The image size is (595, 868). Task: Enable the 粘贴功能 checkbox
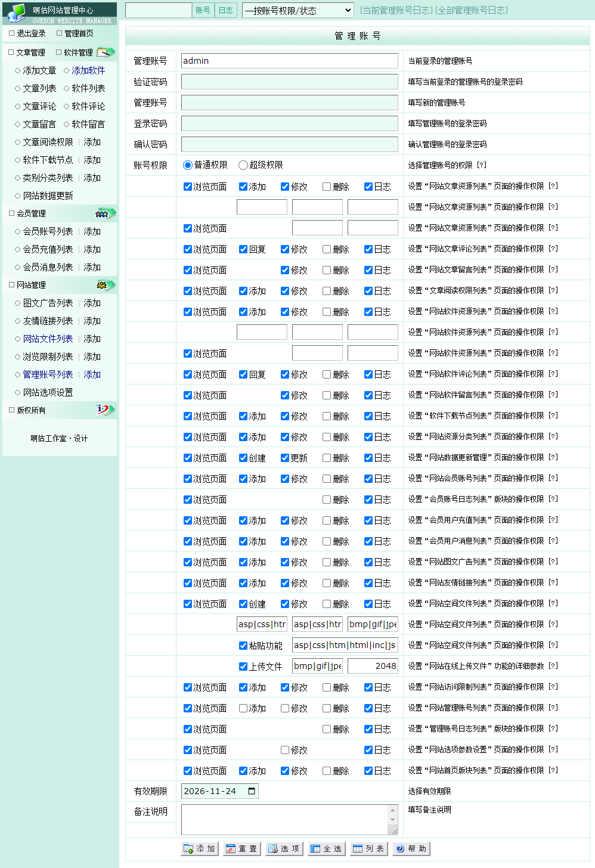pyautogui.click(x=243, y=646)
